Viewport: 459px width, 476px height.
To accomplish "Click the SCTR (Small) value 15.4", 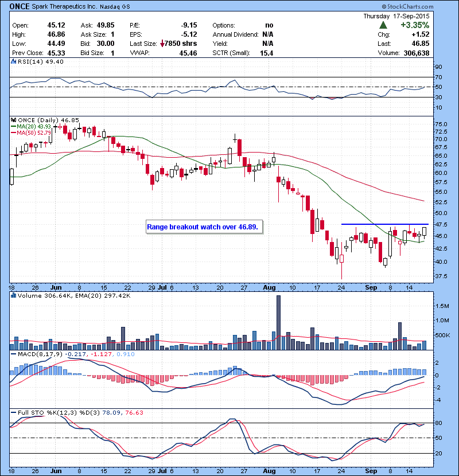I will [266, 53].
